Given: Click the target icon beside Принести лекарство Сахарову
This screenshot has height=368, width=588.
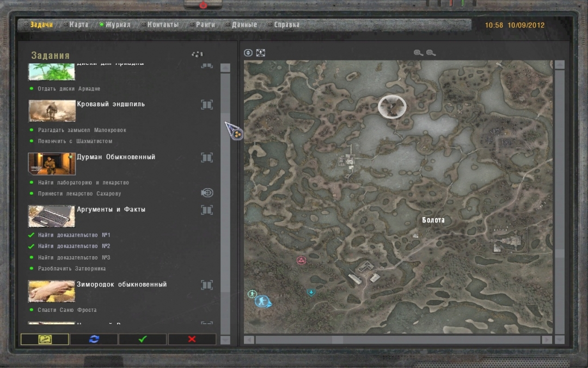Looking at the screenshot, I should [x=207, y=193].
